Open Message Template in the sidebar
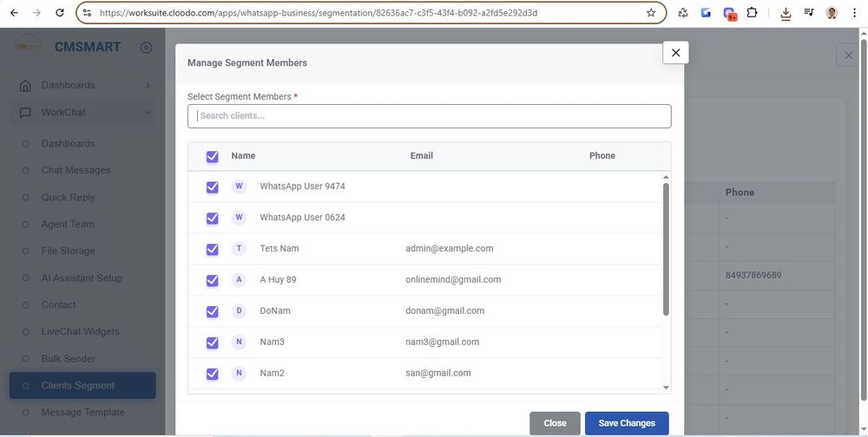Screen dimensions: 868x437 82,412
